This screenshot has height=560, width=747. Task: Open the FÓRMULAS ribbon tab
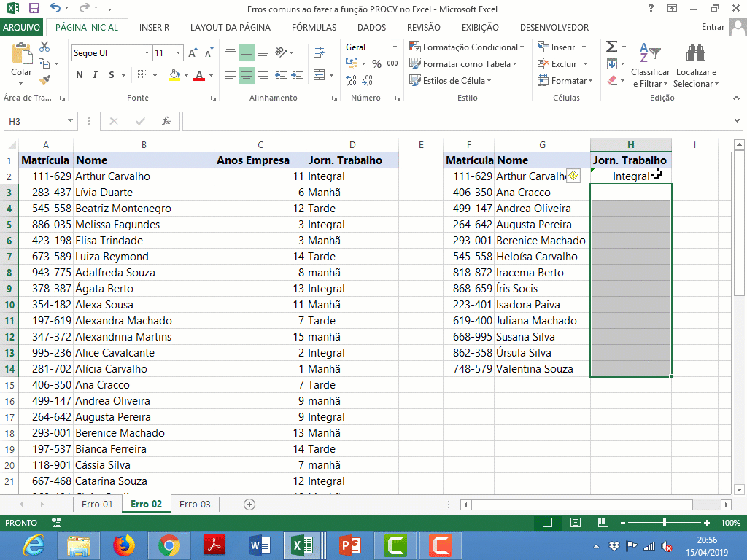pos(314,28)
